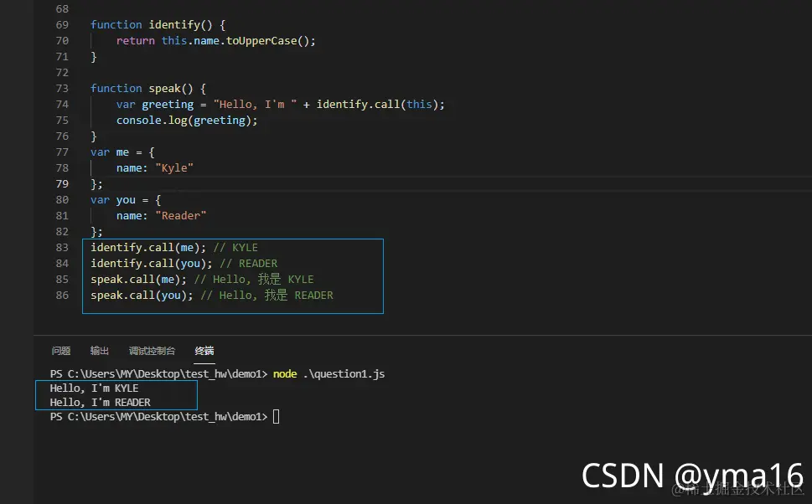Click the 'speak.call(me);' line
This screenshot has width=812, height=504.
202,280
